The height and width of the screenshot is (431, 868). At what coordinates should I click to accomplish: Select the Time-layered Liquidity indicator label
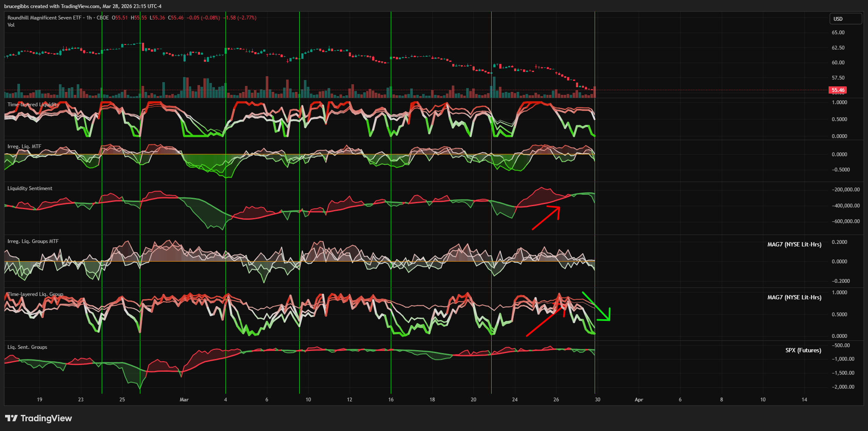pos(33,104)
